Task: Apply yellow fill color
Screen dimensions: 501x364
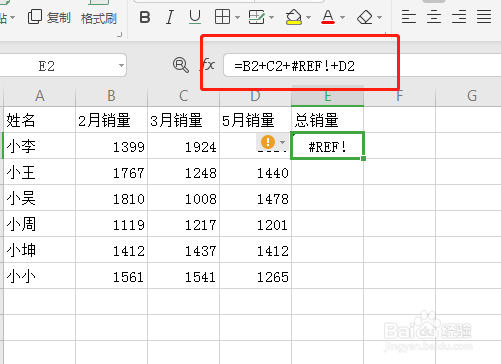Action: tap(294, 17)
